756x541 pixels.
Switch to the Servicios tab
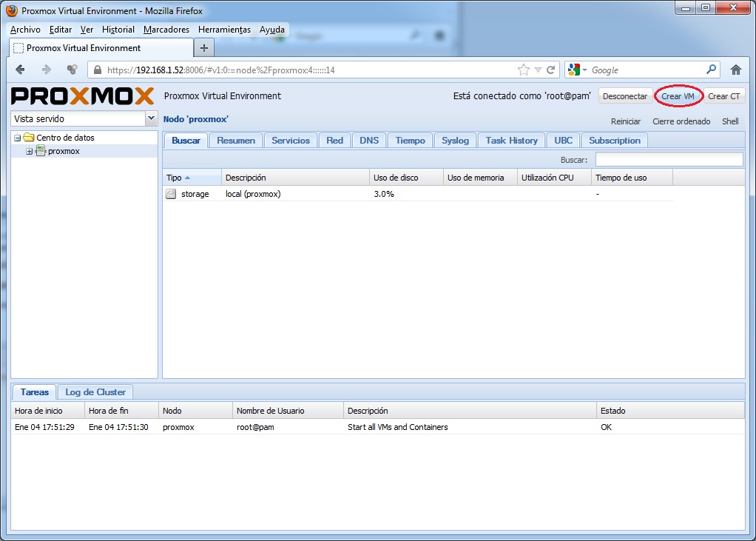[x=291, y=141]
